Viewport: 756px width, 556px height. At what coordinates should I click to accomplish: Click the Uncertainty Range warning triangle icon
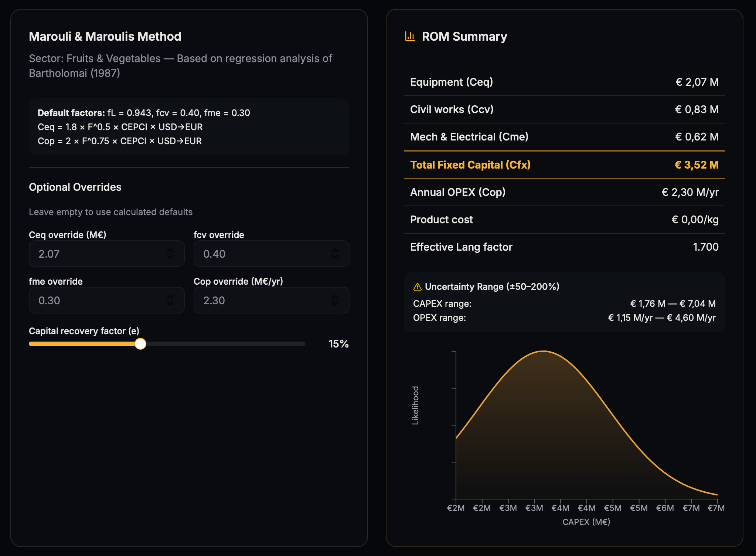coord(417,287)
